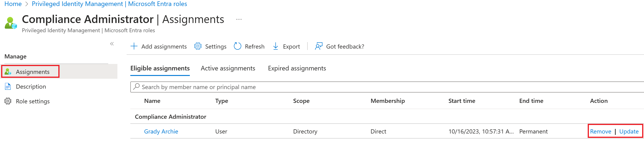This screenshot has height=142, width=644.
Task: Switch to Expired assignments tab
Action: coord(297,68)
